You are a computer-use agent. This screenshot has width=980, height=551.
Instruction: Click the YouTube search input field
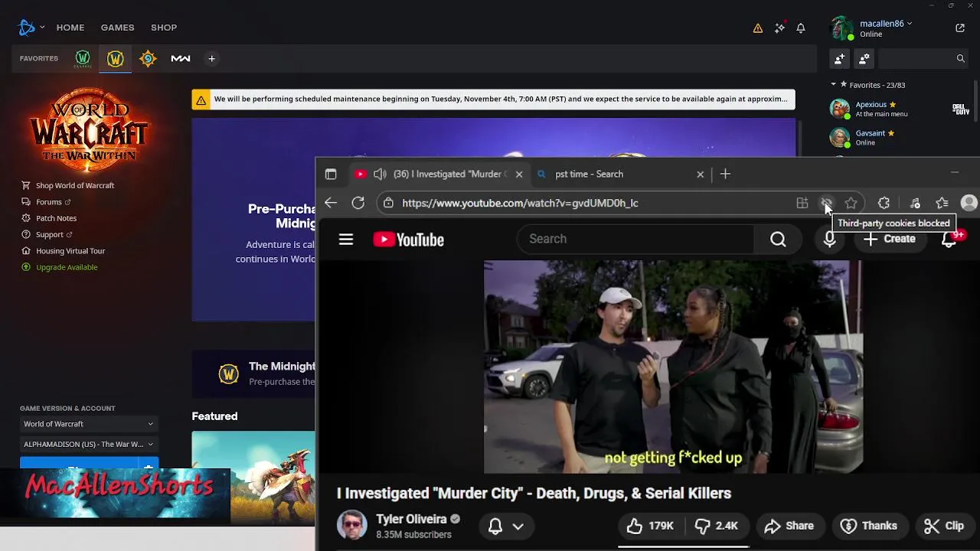tap(635, 240)
